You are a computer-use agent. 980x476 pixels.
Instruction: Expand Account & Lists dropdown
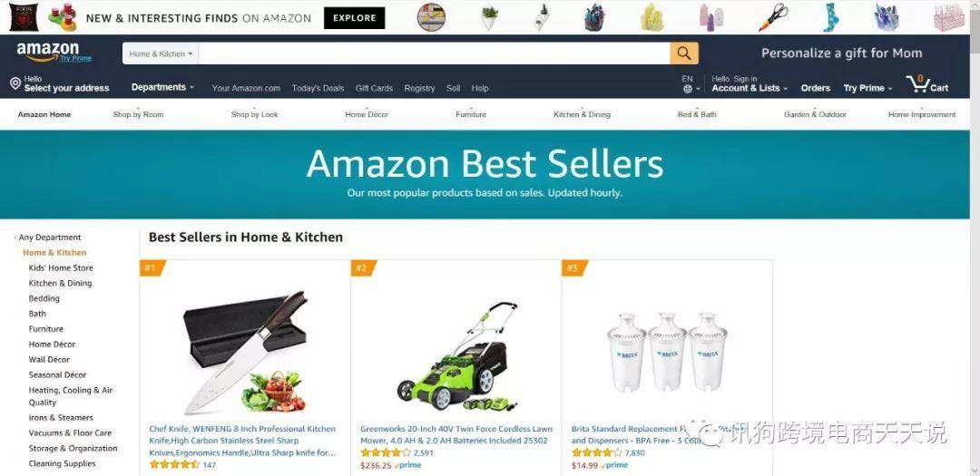point(750,88)
